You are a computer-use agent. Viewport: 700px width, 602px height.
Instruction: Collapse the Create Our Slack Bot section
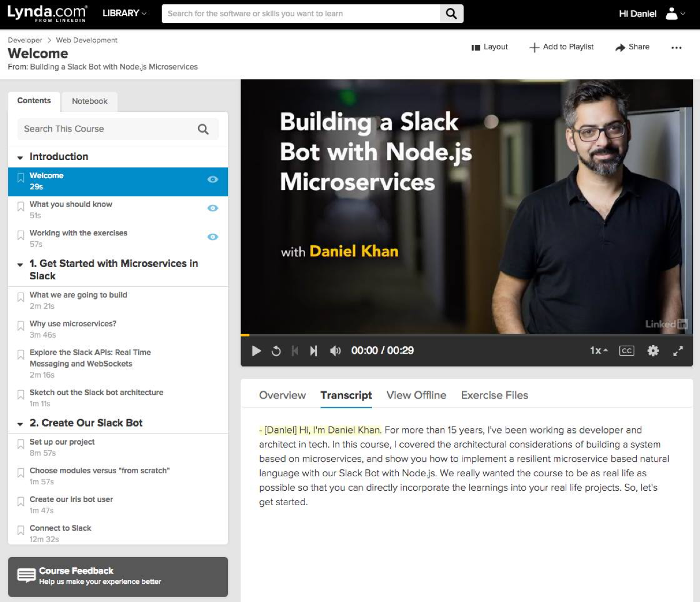coord(20,424)
